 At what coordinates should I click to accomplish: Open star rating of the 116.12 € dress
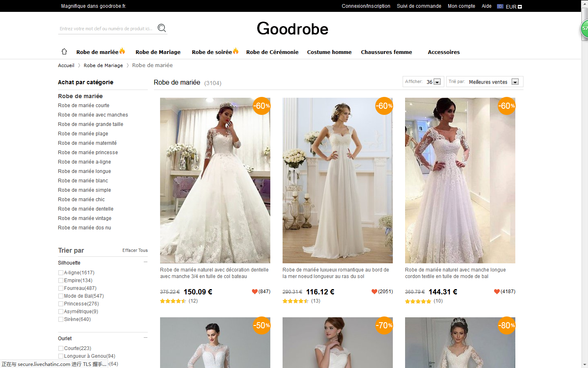click(x=296, y=301)
